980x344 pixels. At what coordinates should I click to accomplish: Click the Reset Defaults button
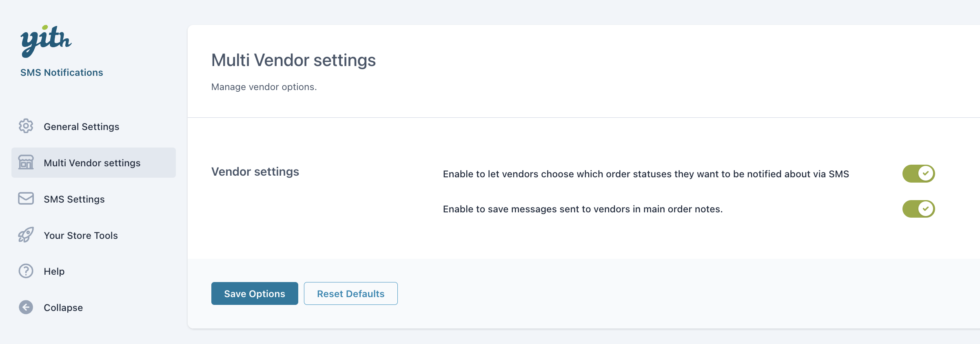350,293
